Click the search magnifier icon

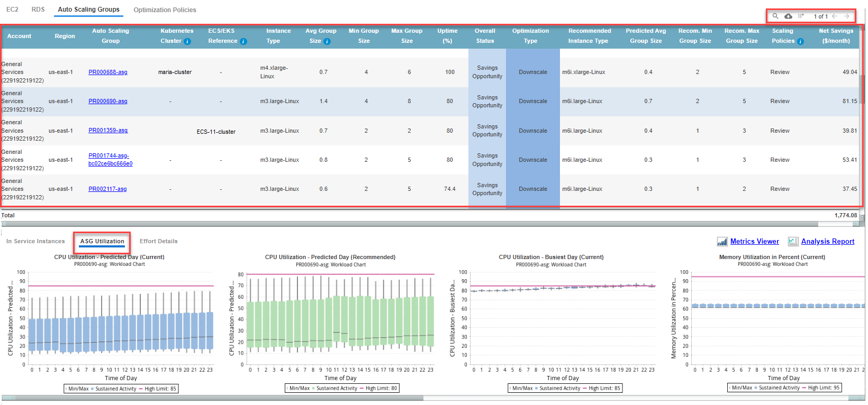(x=775, y=16)
